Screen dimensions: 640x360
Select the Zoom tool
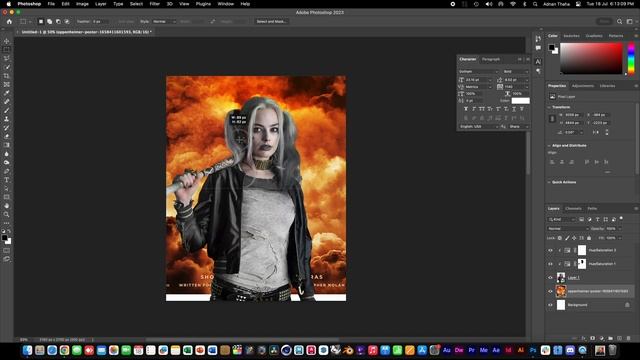tap(7, 214)
